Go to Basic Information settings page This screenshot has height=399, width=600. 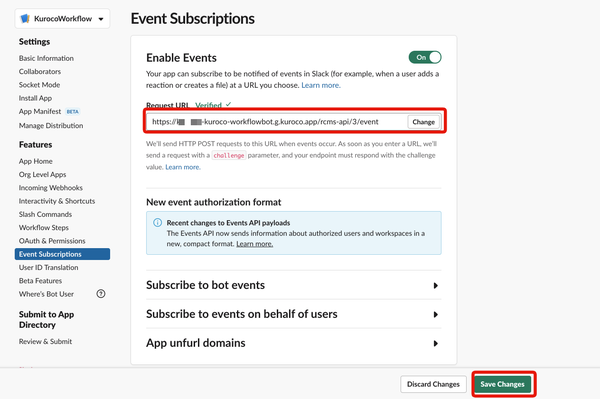tap(46, 58)
